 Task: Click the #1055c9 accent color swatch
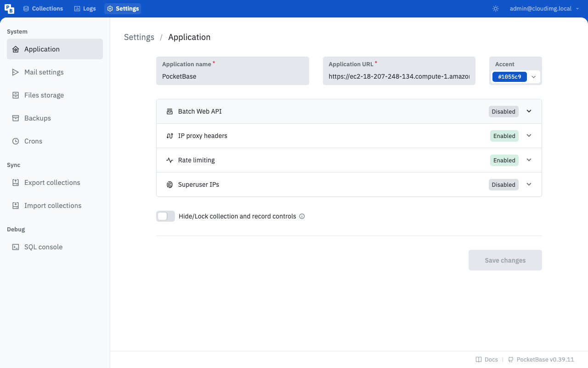click(509, 77)
